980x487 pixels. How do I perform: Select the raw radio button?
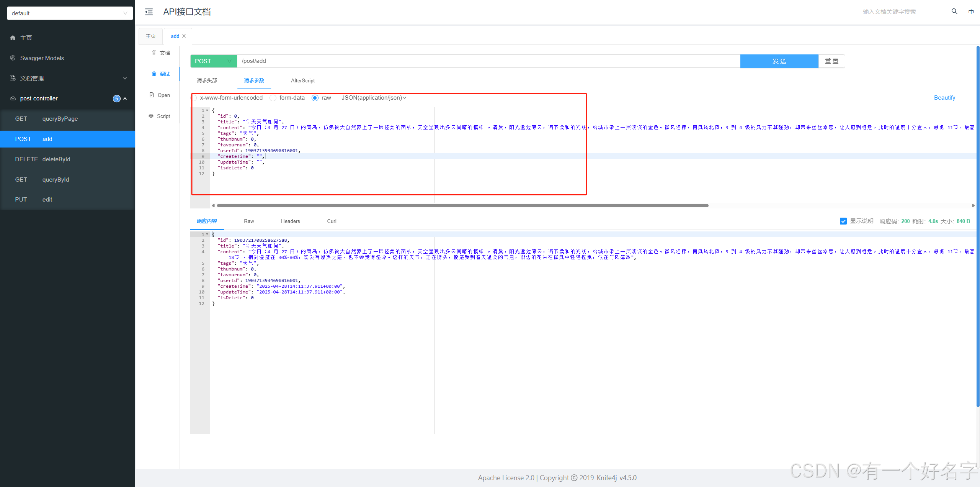point(315,98)
